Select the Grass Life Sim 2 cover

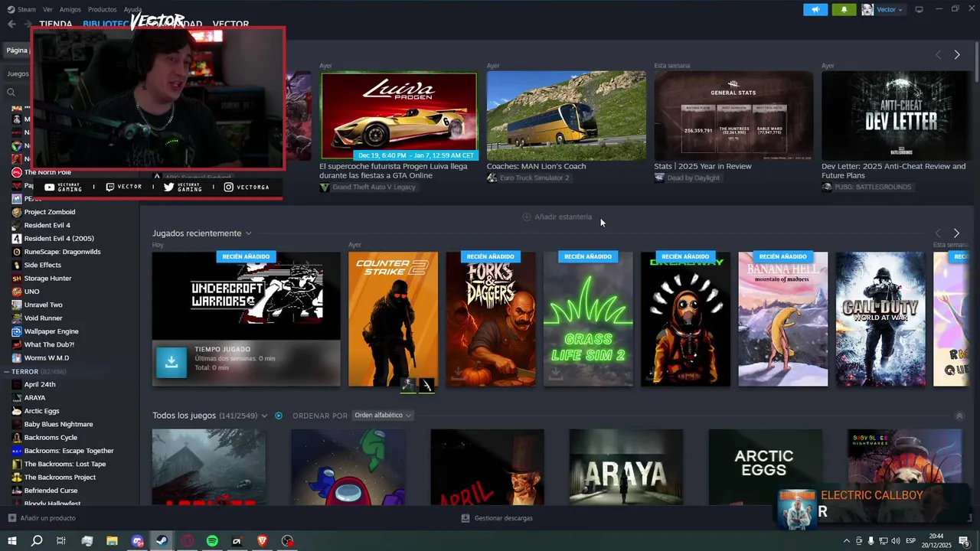click(588, 319)
